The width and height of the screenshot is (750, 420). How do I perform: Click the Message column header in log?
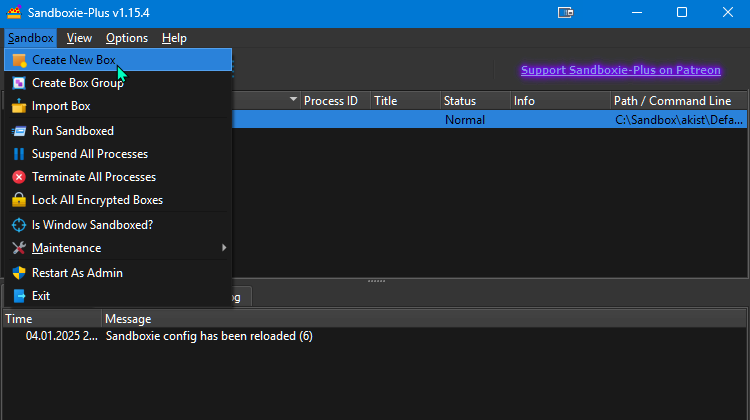424,319
